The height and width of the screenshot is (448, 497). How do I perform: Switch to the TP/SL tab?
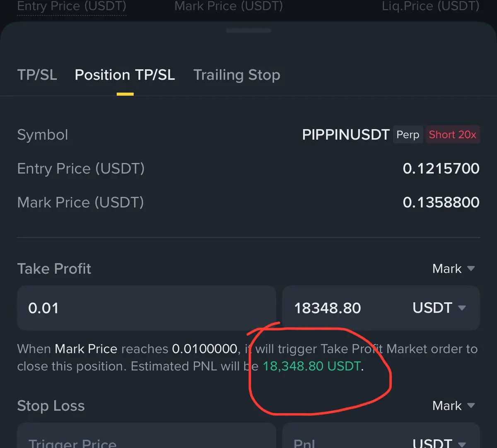click(x=37, y=75)
